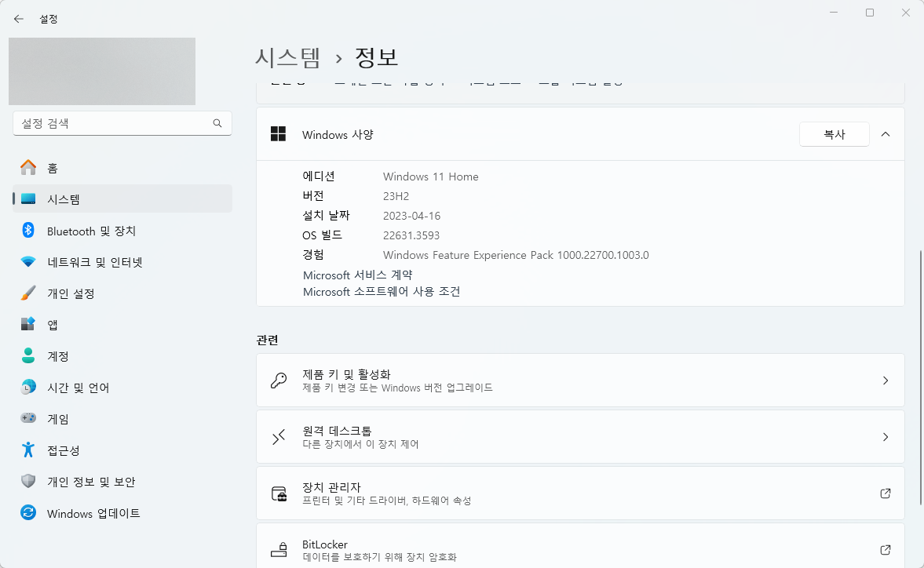924x568 pixels.
Task: Click 시스템 in the breadcrumb
Action: click(x=287, y=57)
